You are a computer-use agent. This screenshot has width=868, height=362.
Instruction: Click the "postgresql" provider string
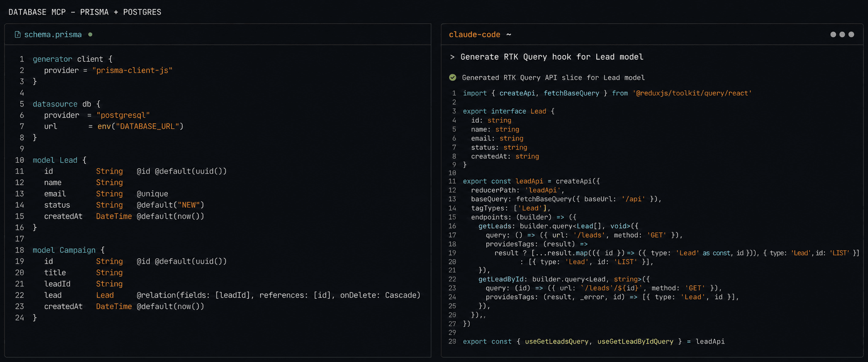coord(123,115)
